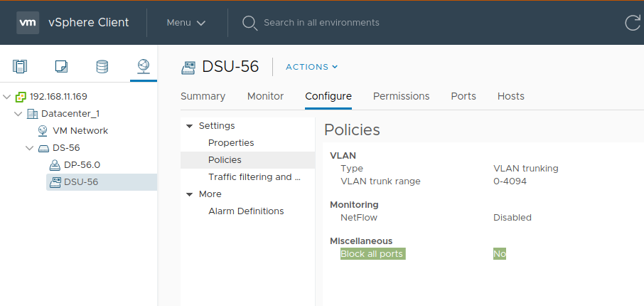Click the DSU-56 header icon
The height and width of the screenshot is (306, 644).
pos(188,68)
